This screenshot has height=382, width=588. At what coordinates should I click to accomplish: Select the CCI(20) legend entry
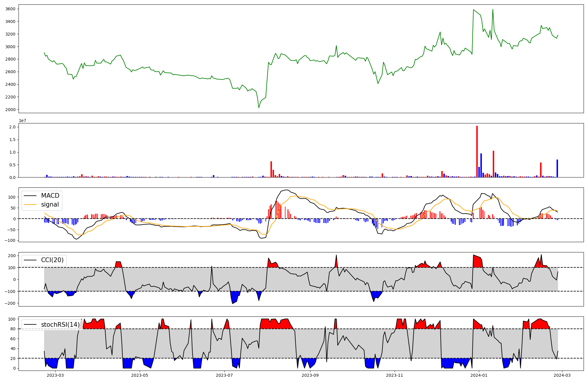[52, 260]
